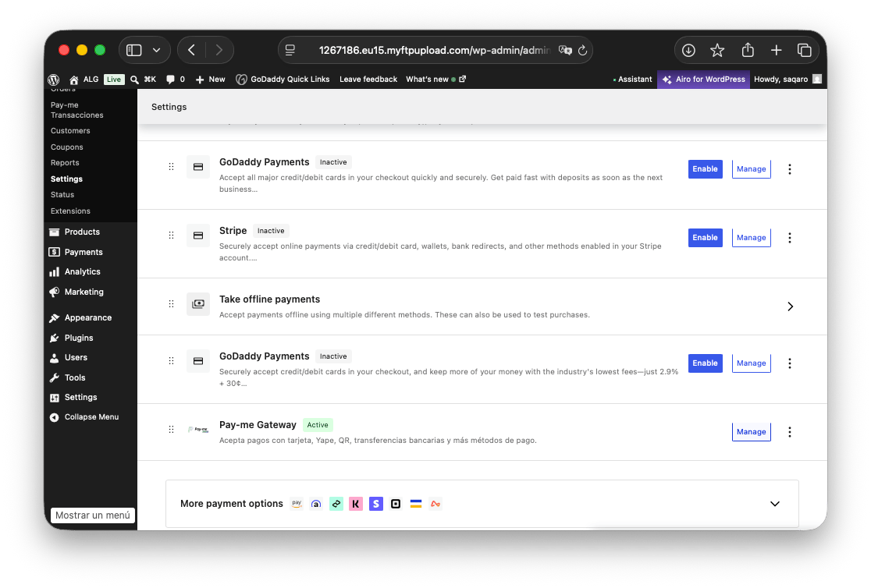Click Assistant in admin bar

click(x=633, y=80)
